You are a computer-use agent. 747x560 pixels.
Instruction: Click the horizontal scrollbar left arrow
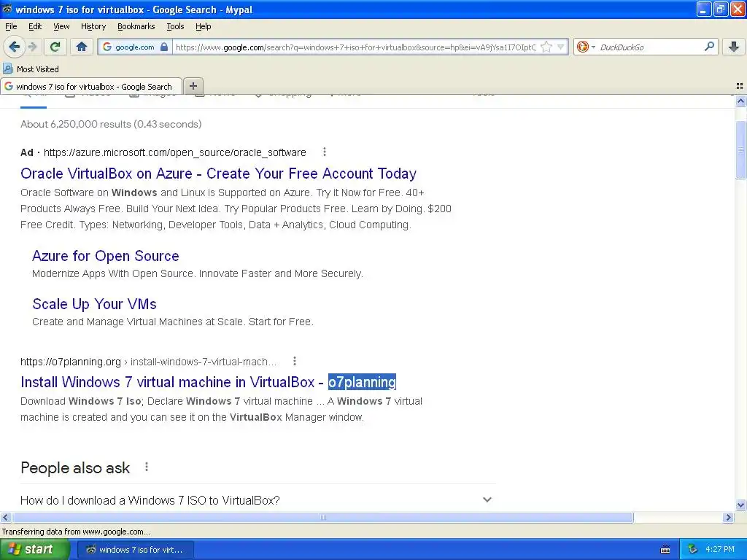5,517
